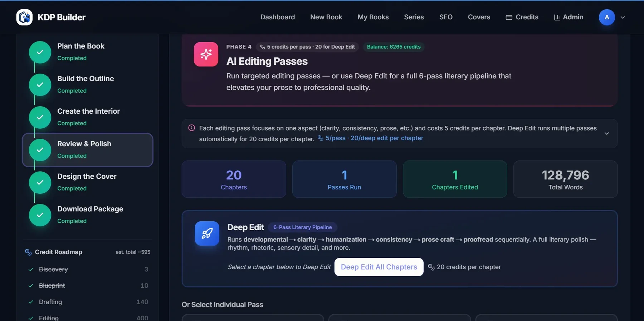Select the Review & Polish step
The height and width of the screenshot is (321, 644).
tap(88, 150)
